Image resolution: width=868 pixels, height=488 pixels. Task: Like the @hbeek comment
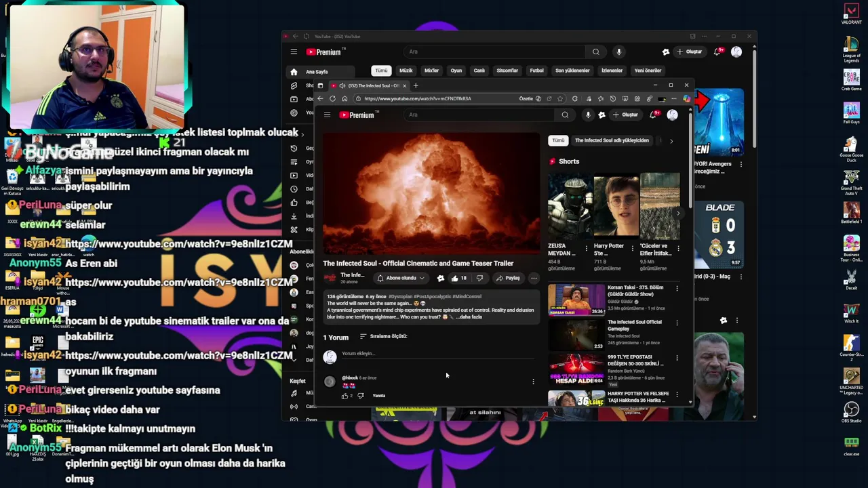[x=345, y=396]
